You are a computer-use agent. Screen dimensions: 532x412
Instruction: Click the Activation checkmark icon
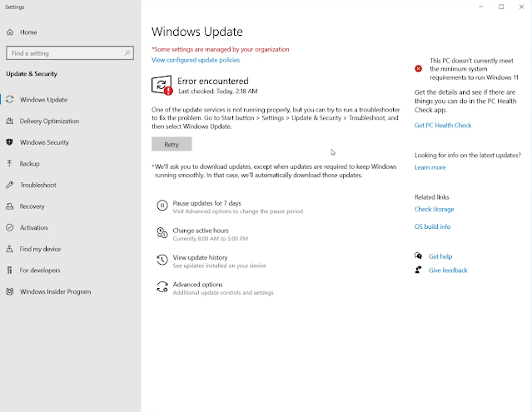(10, 227)
